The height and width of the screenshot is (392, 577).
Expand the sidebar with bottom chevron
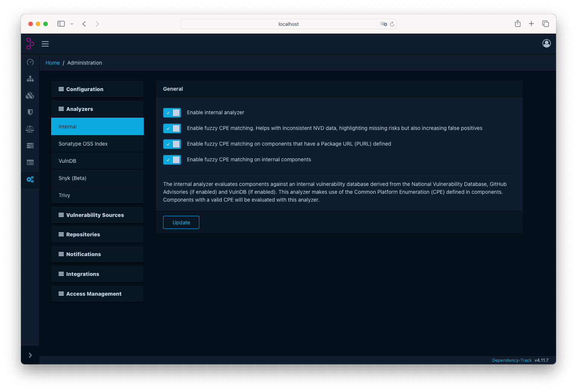pyautogui.click(x=30, y=355)
